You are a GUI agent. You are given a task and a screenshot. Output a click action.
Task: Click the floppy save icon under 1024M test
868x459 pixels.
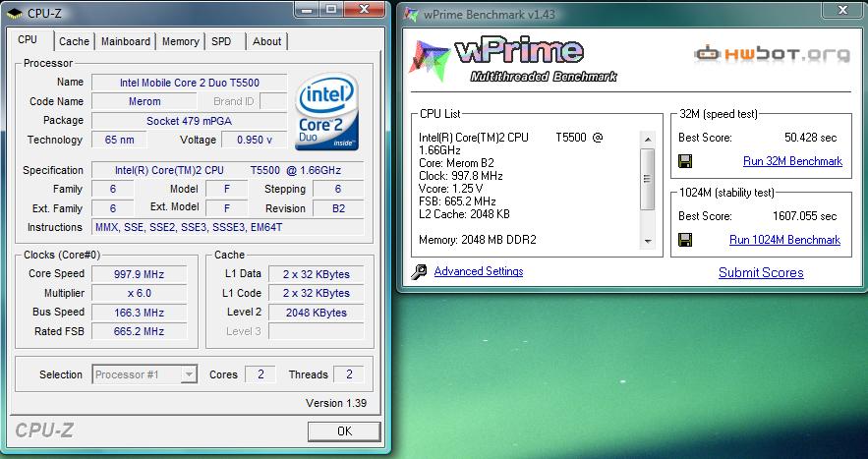click(685, 240)
